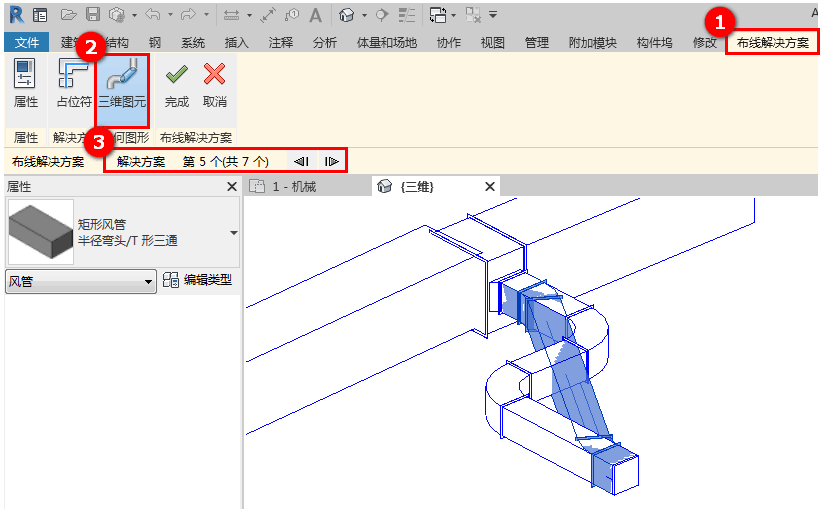Expand the undo history dropdown arrow

pos(170,15)
